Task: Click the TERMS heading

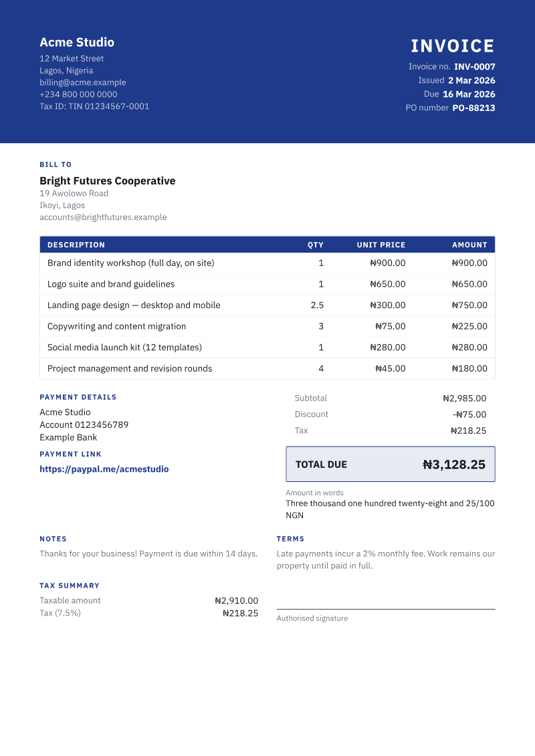Action: coord(290,539)
